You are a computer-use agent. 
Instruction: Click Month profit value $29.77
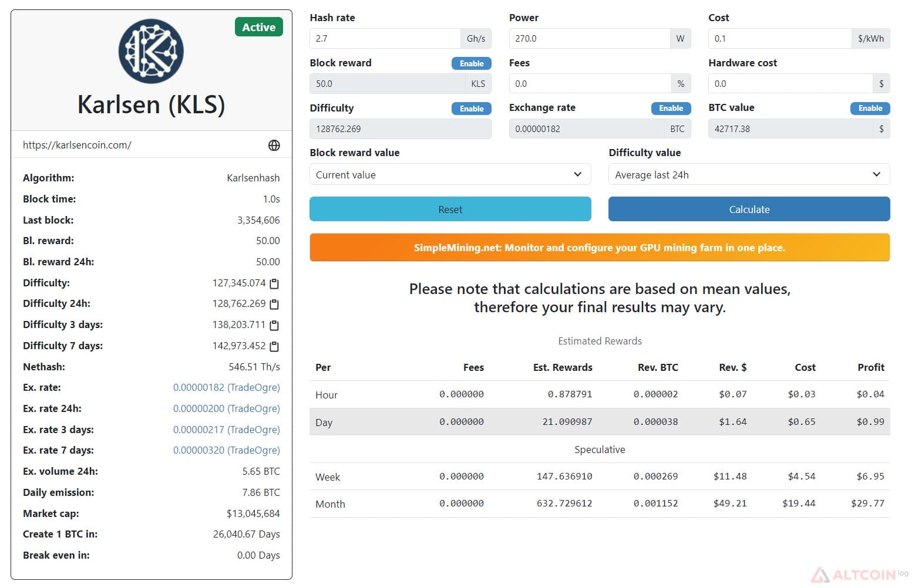coord(867,503)
